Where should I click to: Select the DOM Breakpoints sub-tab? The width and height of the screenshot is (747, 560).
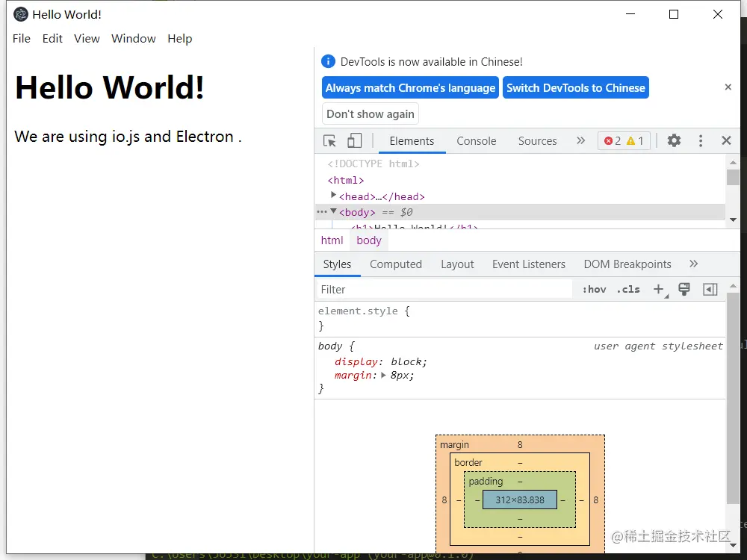[x=627, y=264]
